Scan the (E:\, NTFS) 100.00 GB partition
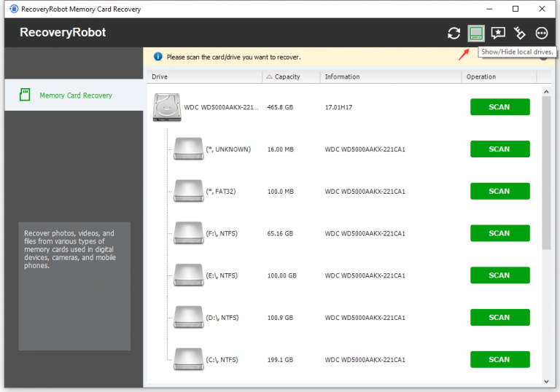The image size is (560, 392). click(499, 275)
